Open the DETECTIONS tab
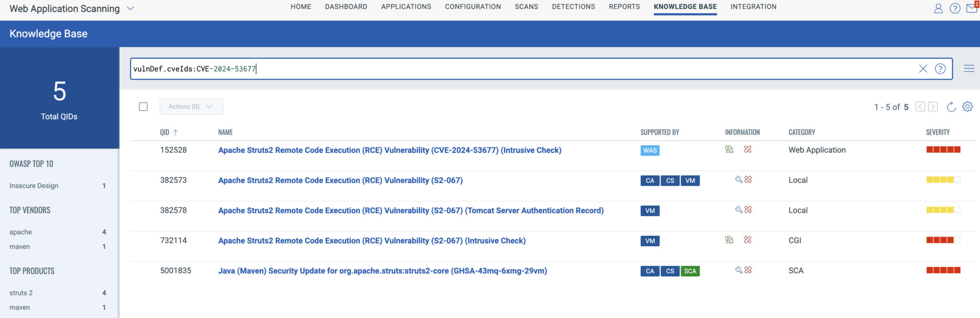This screenshot has width=980, height=318. coord(573,7)
